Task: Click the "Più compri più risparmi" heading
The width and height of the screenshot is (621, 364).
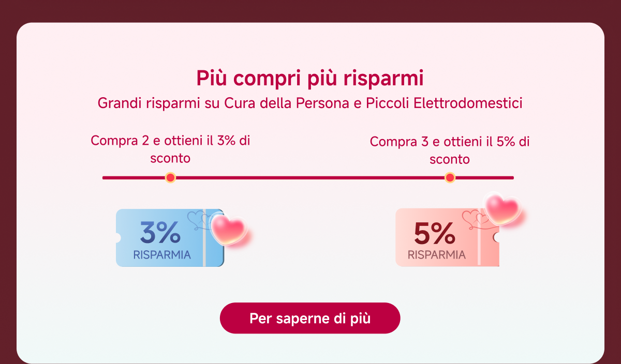Action: (x=310, y=79)
